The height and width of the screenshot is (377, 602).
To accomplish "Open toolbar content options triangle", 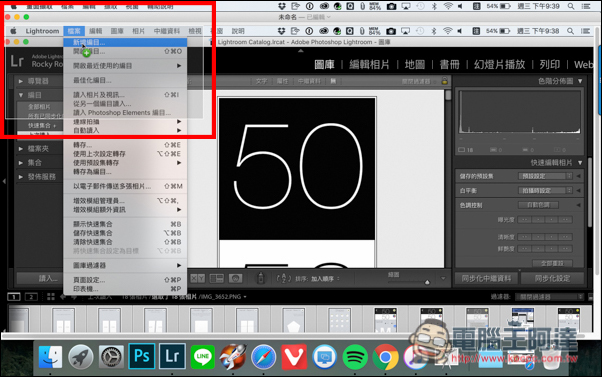I will click(x=443, y=278).
